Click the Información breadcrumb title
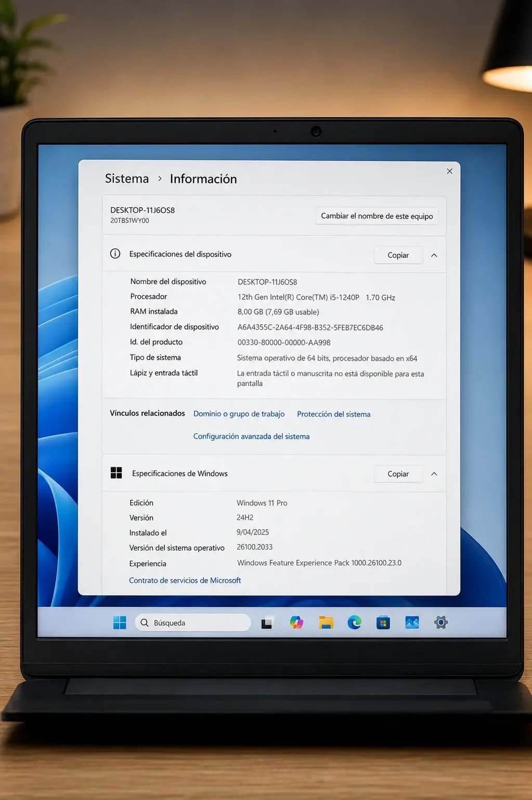The image size is (532, 800). click(203, 179)
